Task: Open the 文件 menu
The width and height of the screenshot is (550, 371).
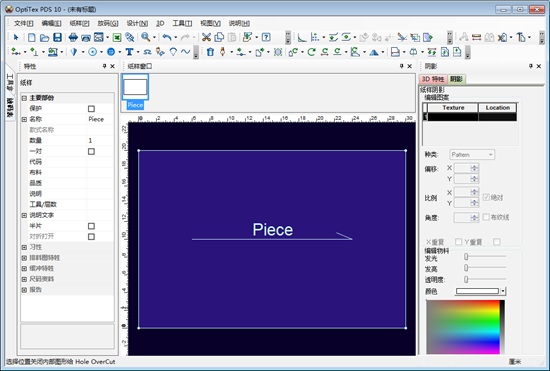Action: pos(24,23)
